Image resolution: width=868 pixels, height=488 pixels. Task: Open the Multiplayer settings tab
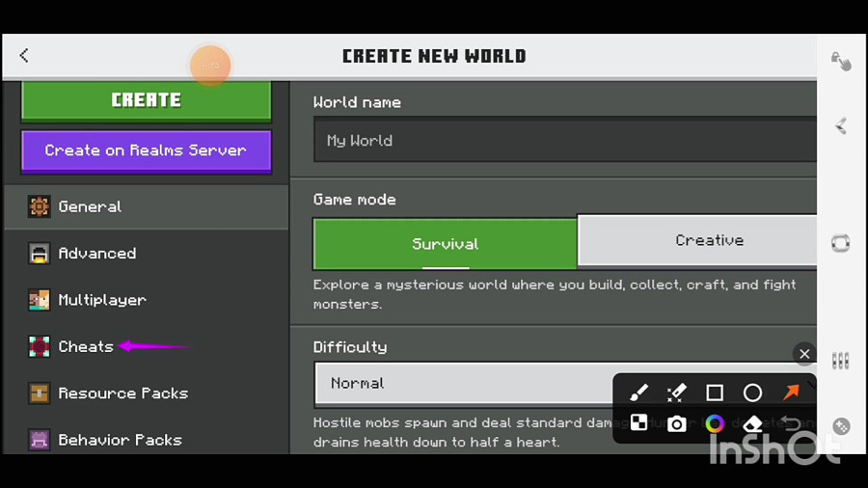[x=147, y=300]
